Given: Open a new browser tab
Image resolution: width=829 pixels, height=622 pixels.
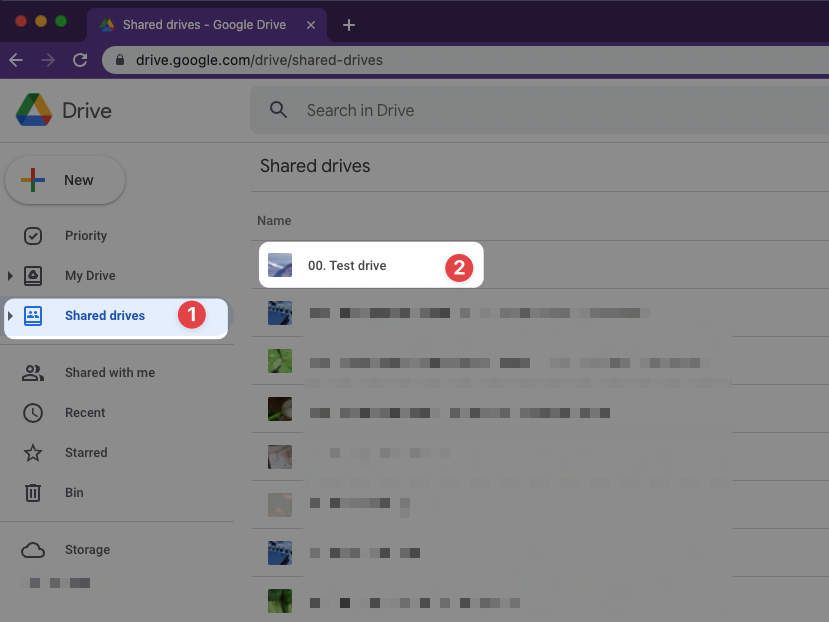Looking at the screenshot, I should [x=348, y=25].
